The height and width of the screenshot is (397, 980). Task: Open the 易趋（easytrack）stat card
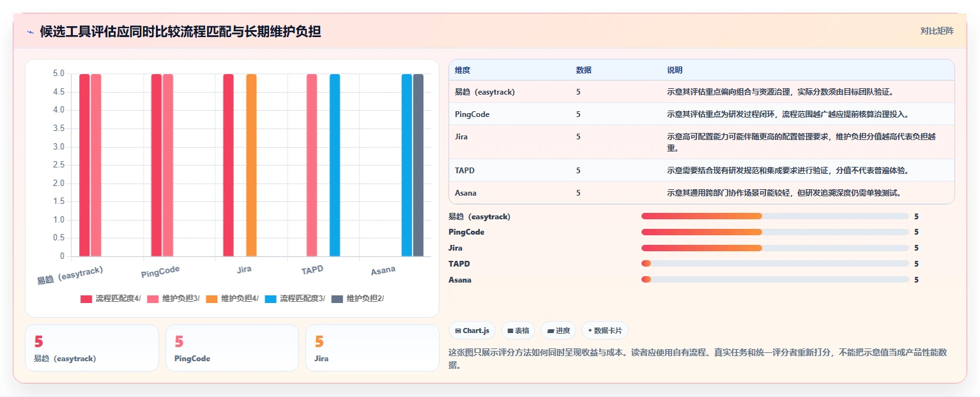(91, 348)
